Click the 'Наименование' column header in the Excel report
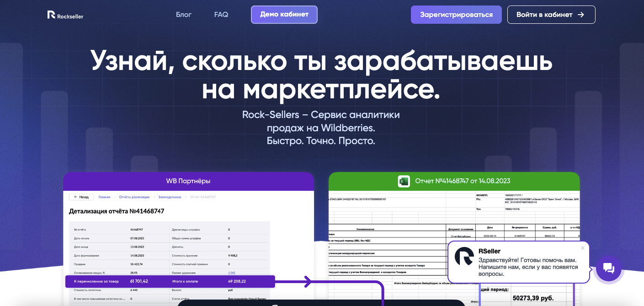 click(x=365, y=229)
